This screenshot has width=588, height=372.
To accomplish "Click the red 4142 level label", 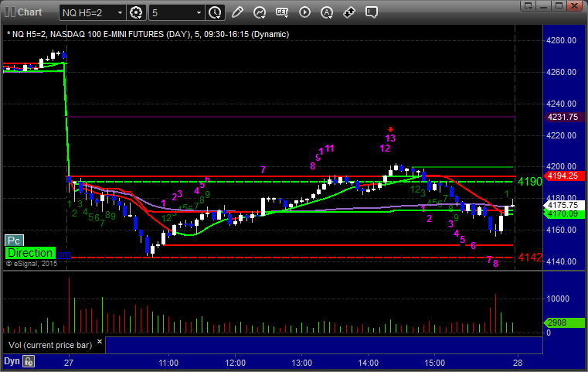I will 530,258.
